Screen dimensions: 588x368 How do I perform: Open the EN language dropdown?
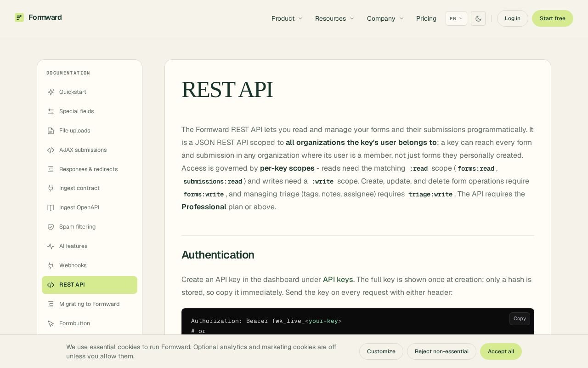coord(456,18)
